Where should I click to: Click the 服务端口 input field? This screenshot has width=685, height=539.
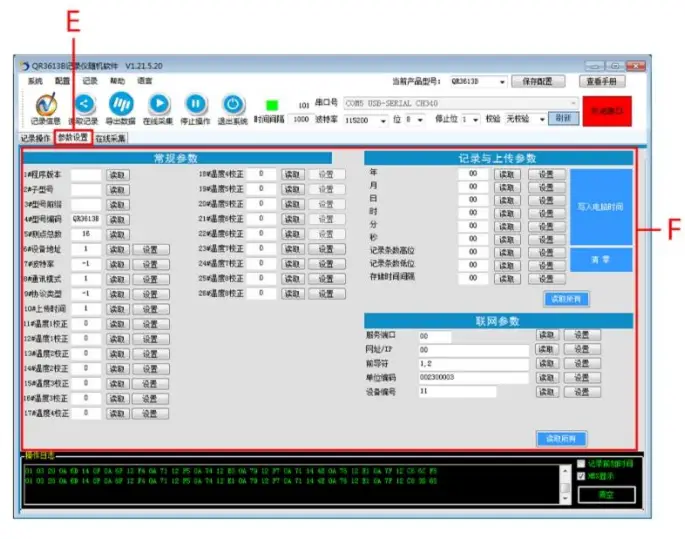point(435,336)
